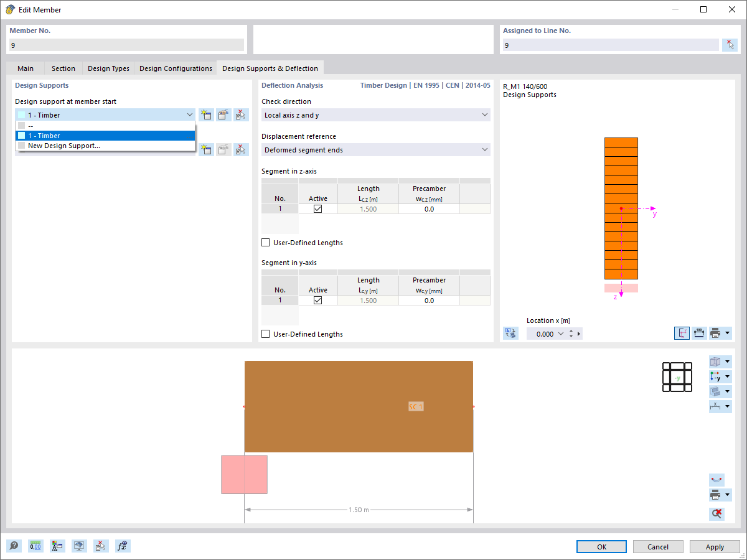Screen dimensions: 747x560
Task: Toggle deflection curve display icon
Action: (716, 480)
